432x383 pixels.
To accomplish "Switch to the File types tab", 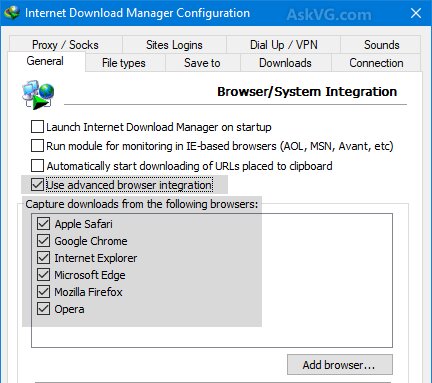I will pyautogui.click(x=124, y=63).
